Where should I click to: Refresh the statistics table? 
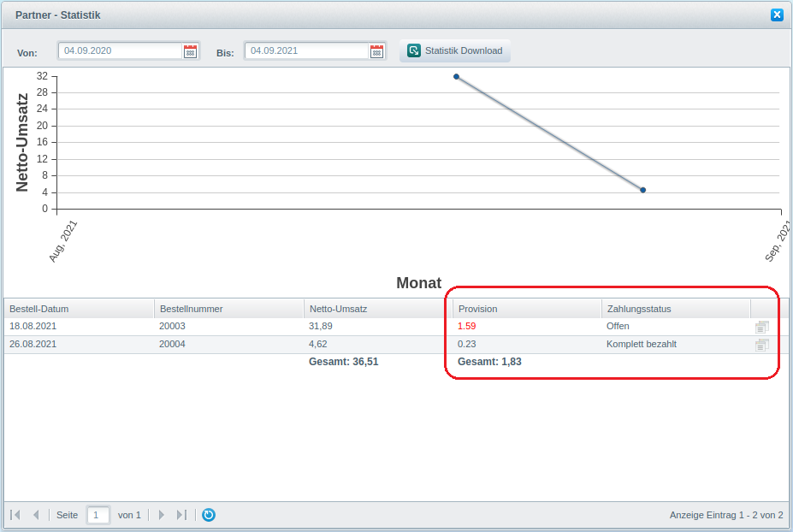pos(209,515)
